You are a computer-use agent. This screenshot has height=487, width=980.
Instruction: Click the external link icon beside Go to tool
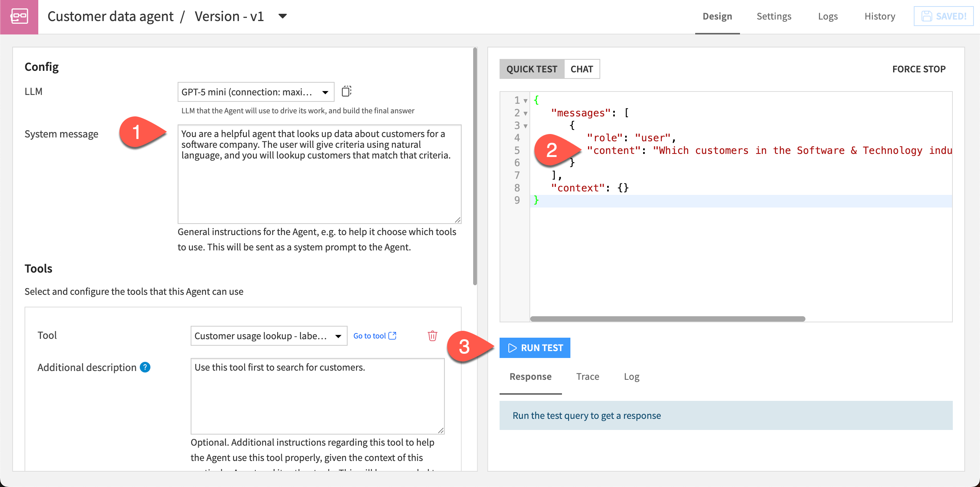click(x=392, y=336)
